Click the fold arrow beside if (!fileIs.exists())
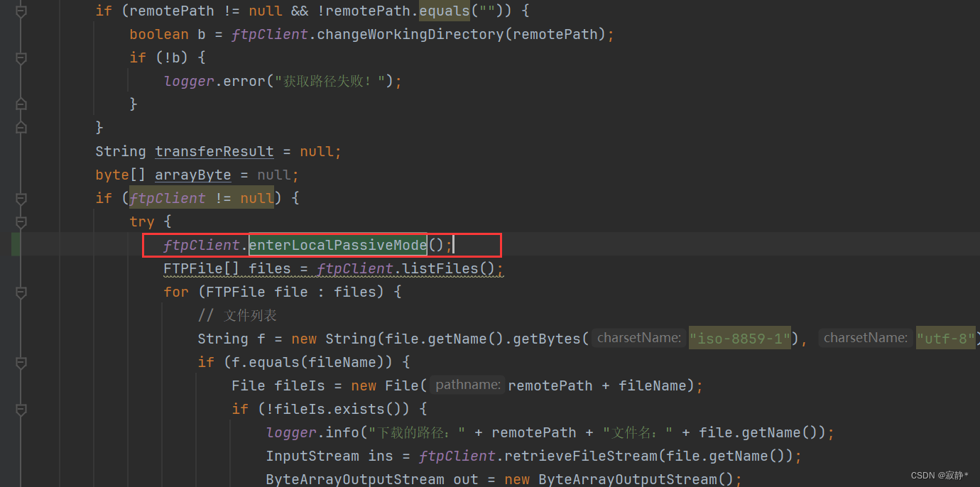This screenshot has height=487, width=980. tap(21, 410)
